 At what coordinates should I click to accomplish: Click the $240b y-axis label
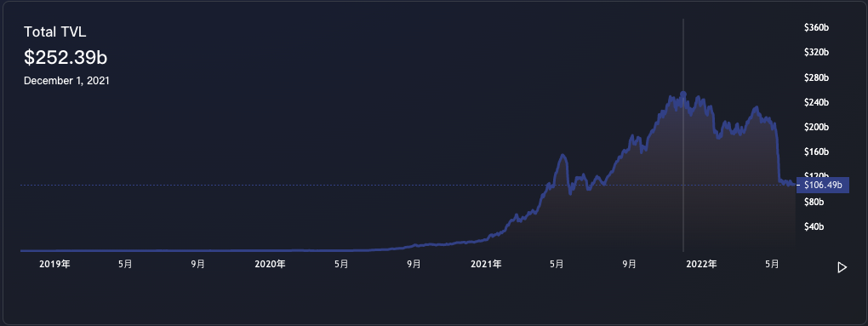coord(816,102)
